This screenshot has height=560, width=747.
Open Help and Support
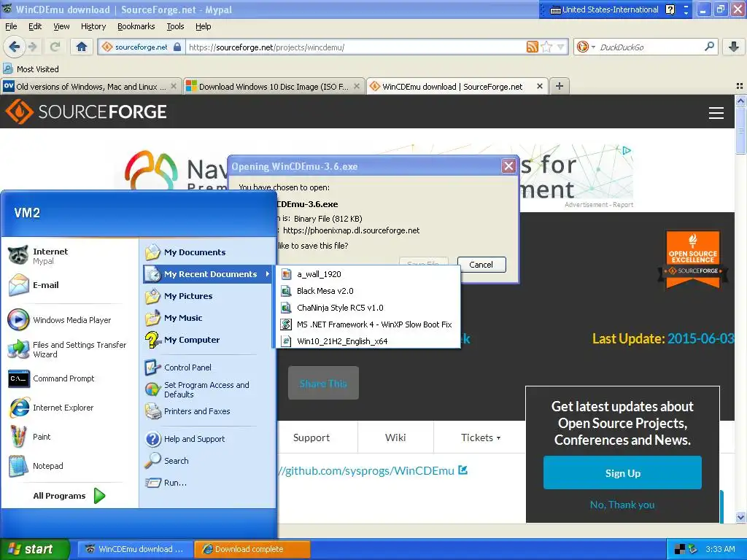[x=207, y=439]
